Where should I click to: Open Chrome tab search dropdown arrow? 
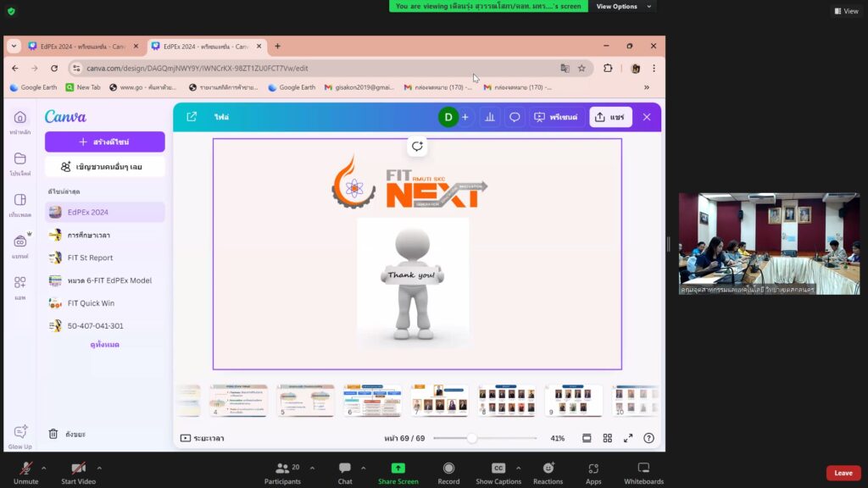pos(14,46)
